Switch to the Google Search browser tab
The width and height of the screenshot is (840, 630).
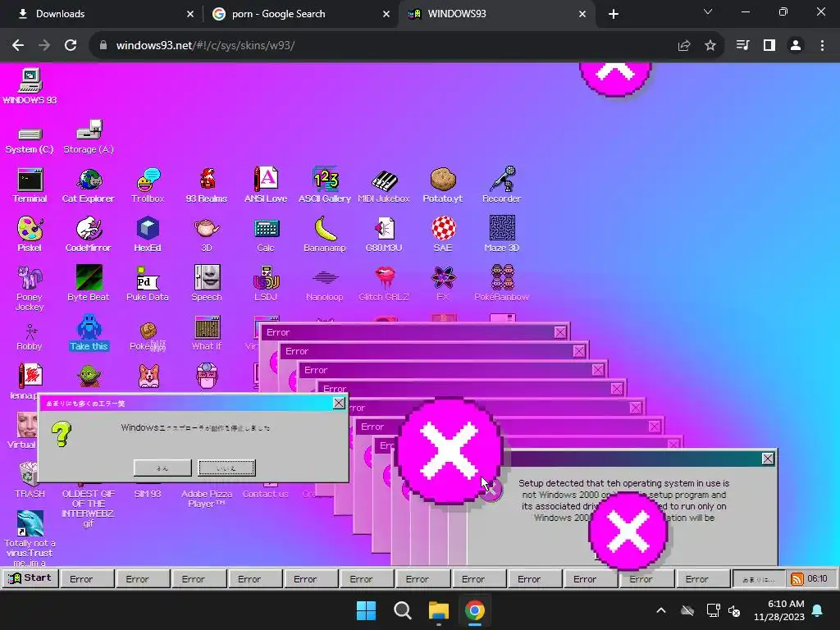pyautogui.click(x=300, y=14)
